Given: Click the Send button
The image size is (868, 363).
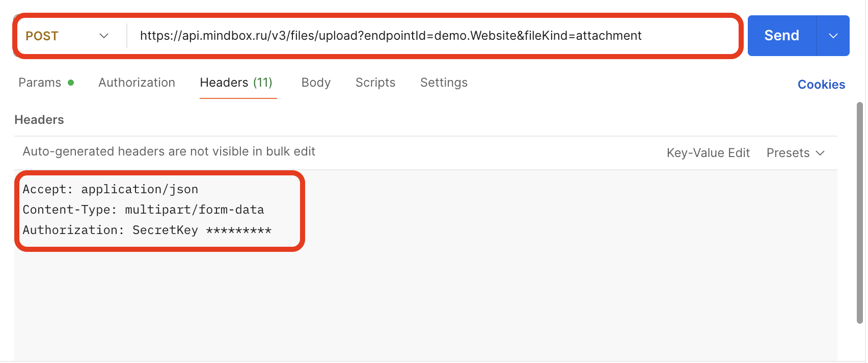Looking at the screenshot, I should [x=781, y=36].
